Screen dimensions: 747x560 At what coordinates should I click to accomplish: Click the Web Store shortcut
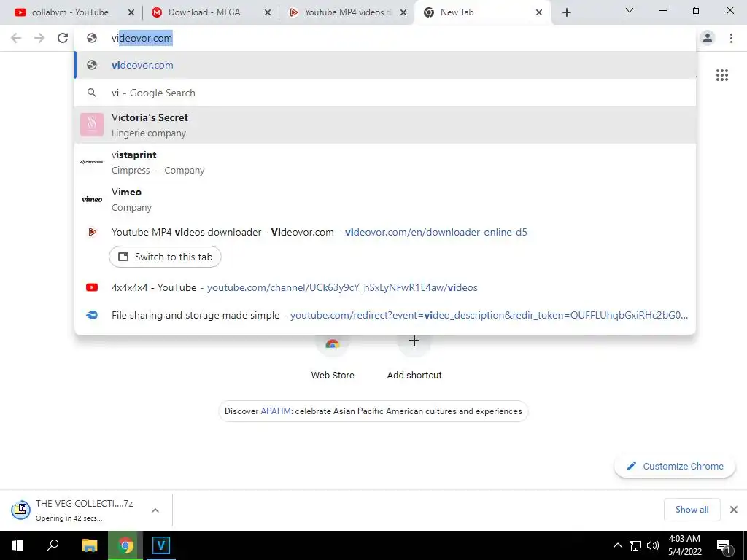click(x=333, y=359)
